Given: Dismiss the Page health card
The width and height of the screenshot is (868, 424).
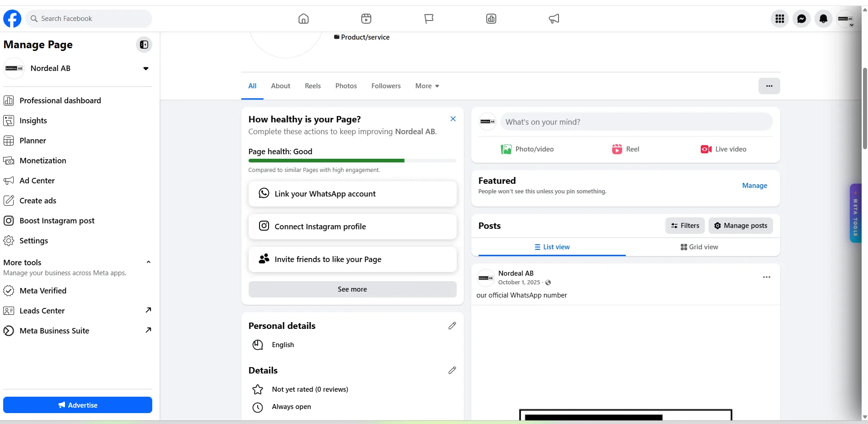Looking at the screenshot, I should pos(453,119).
